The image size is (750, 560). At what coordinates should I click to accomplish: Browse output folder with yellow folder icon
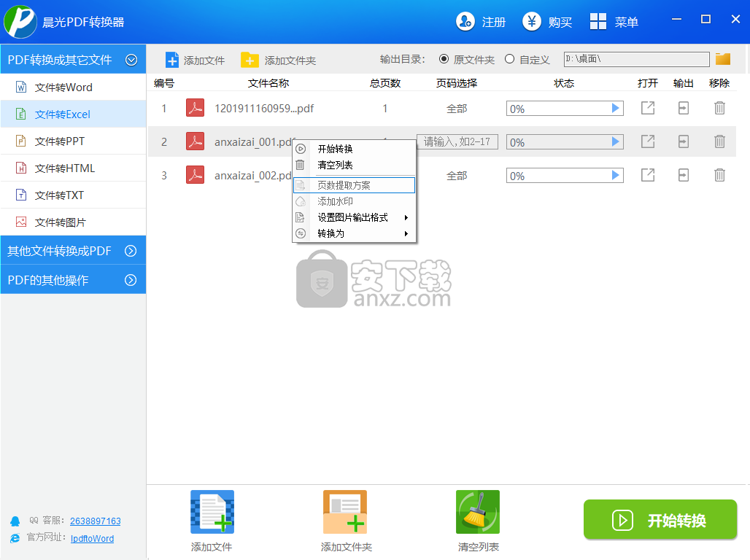(x=723, y=59)
